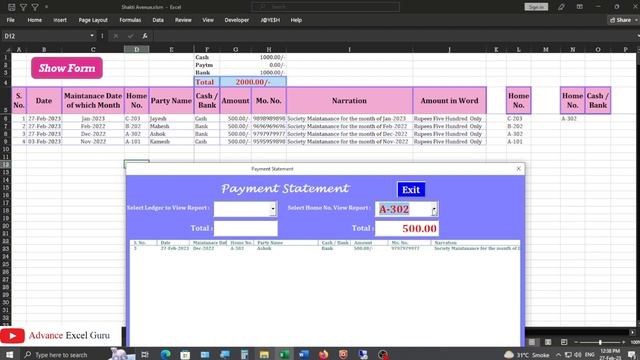Viewport: 640px width, 360px height.
Task: Open the Formulas tab
Action: coord(130,20)
